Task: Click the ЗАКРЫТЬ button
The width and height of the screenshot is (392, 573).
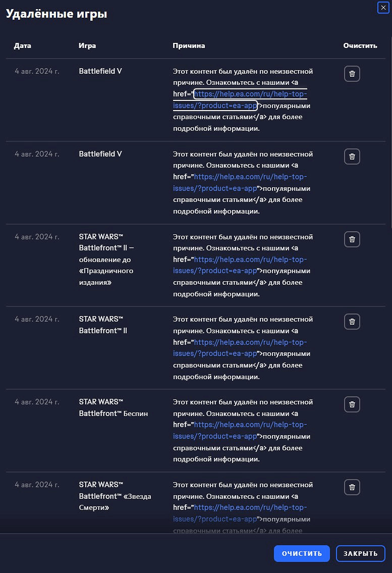Action: click(360, 553)
